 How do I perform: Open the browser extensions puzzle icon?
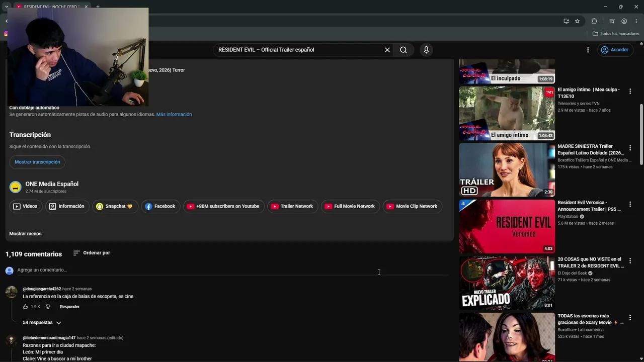[594, 21]
